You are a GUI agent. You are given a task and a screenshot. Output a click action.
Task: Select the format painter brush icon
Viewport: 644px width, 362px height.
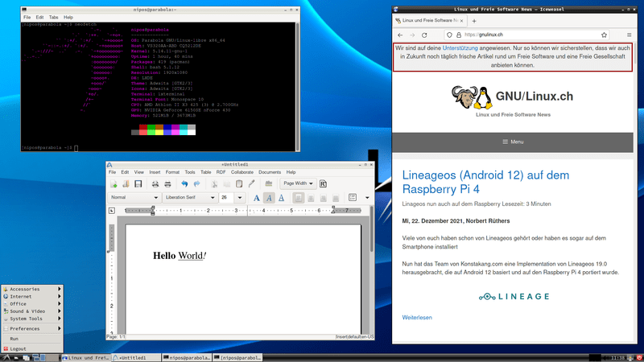[251, 184]
